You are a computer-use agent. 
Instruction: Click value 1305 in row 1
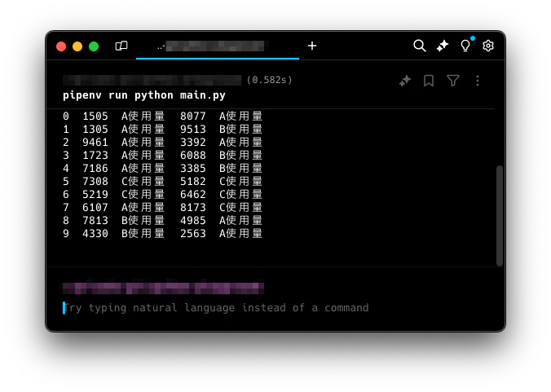(95, 129)
